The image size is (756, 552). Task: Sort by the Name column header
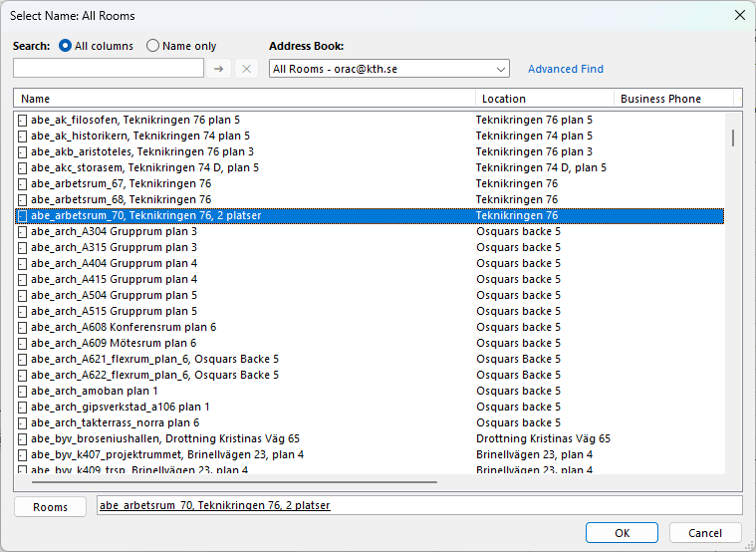click(244, 99)
